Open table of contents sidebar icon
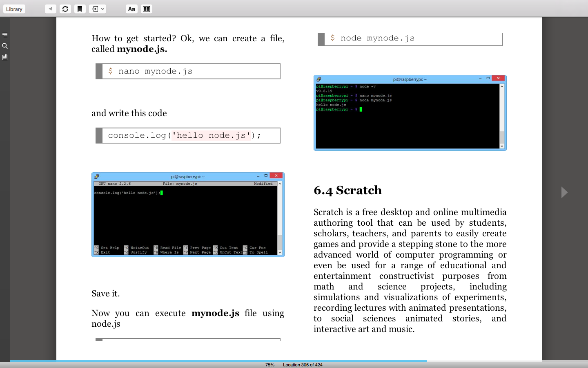 pos(5,34)
